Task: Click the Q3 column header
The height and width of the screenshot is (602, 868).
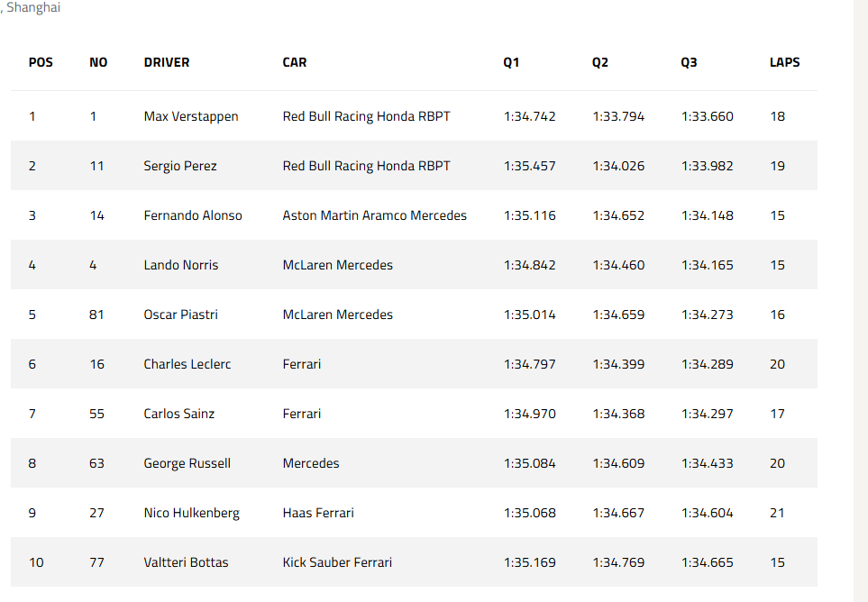Action: (689, 62)
